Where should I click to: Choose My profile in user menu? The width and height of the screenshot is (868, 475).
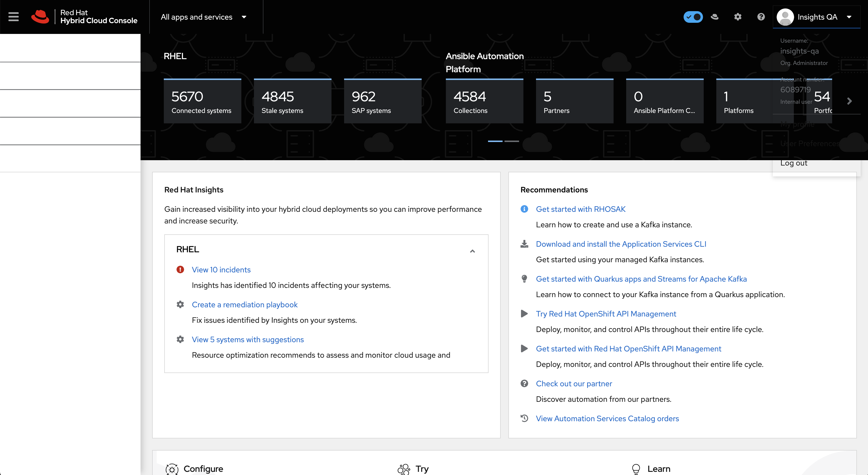tap(797, 124)
